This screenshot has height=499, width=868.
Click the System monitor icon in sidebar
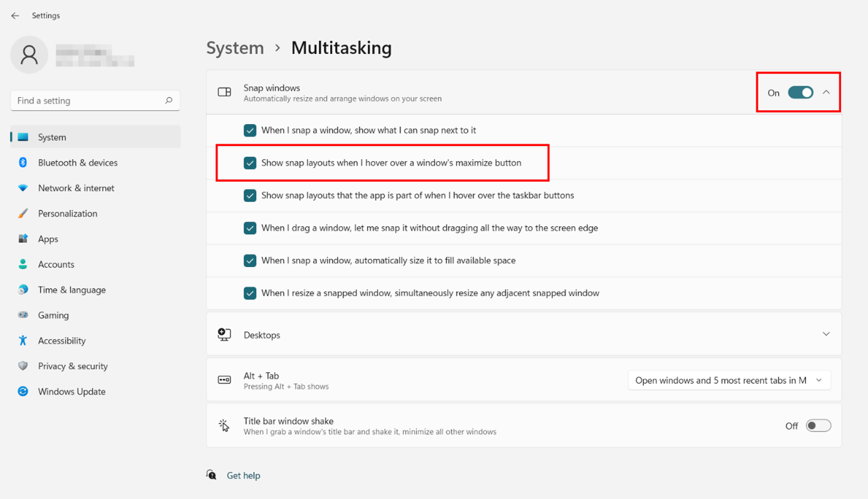point(23,137)
